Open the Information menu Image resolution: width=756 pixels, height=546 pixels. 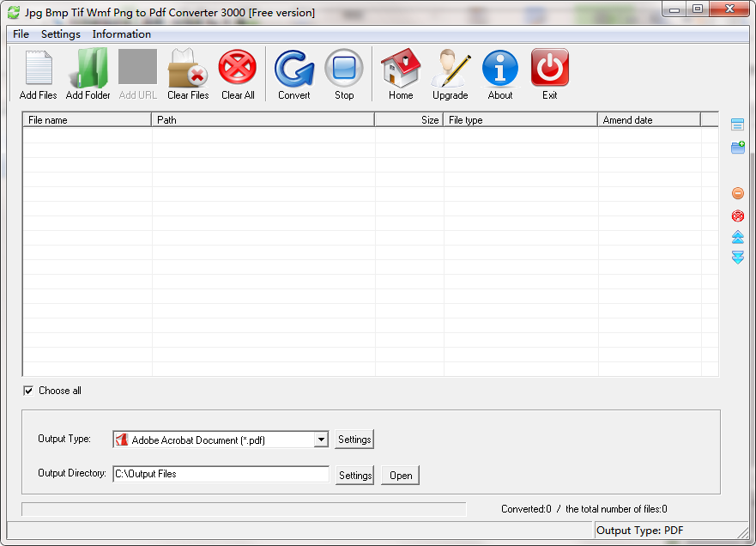(x=121, y=34)
